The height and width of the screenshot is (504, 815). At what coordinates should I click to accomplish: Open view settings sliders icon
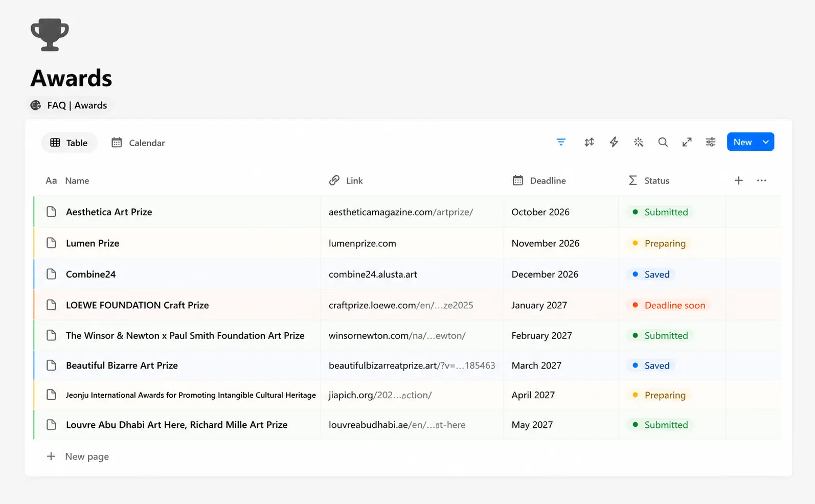[710, 142]
